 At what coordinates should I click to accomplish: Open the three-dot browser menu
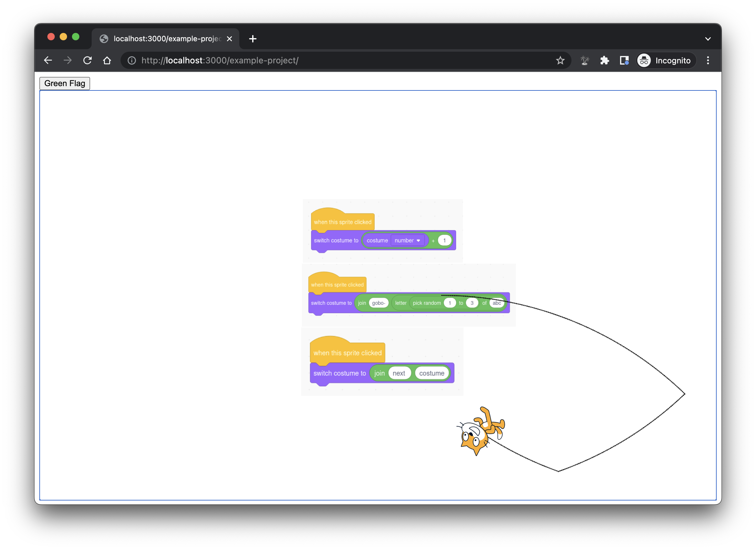(x=708, y=60)
